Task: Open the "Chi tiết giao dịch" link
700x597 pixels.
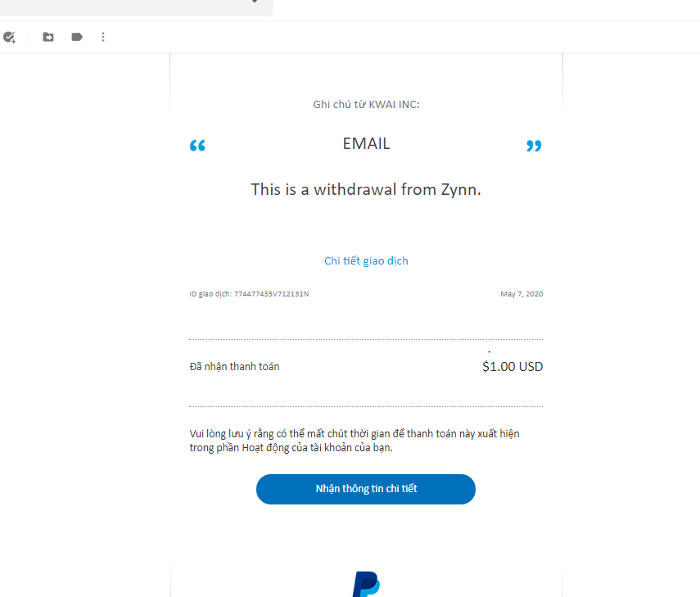Action: click(x=366, y=260)
